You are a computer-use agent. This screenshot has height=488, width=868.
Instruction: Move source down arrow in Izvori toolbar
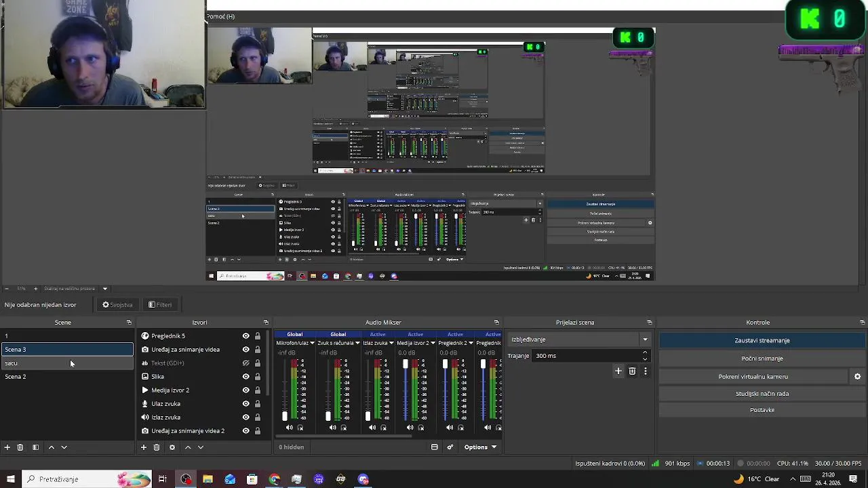[201, 447]
